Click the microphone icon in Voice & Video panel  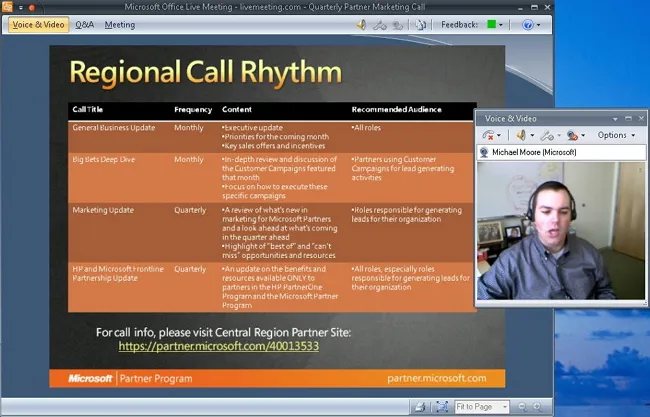click(x=547, y=135)
